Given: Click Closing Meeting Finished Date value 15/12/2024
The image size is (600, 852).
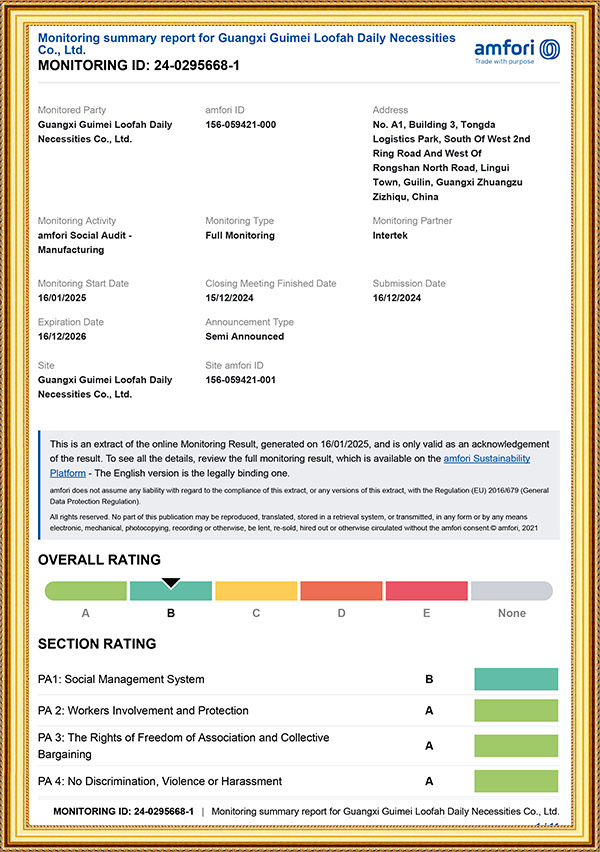Looking at the screenshot, I should [x=229, y=298].
